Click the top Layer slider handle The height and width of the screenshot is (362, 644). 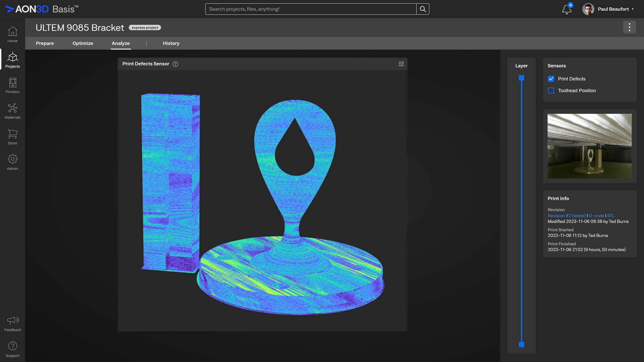tap(522, 78)
